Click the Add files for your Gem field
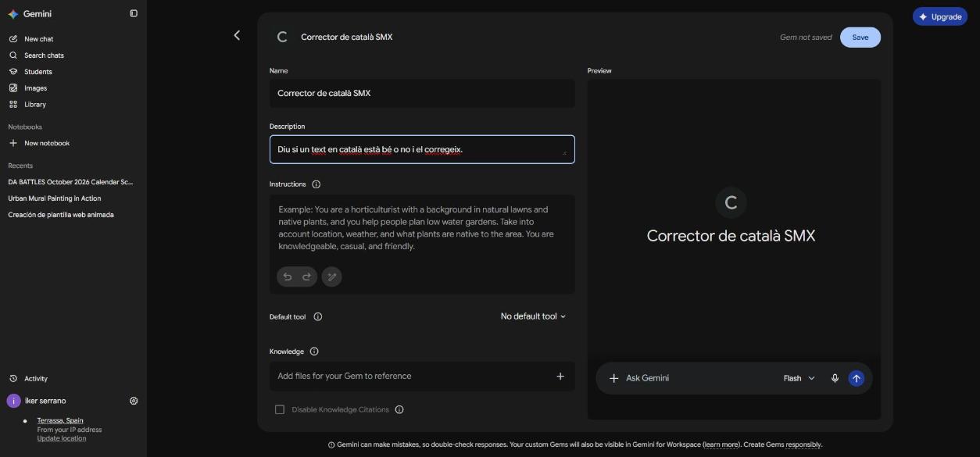The image size is (980, 457). pos(422,376)
